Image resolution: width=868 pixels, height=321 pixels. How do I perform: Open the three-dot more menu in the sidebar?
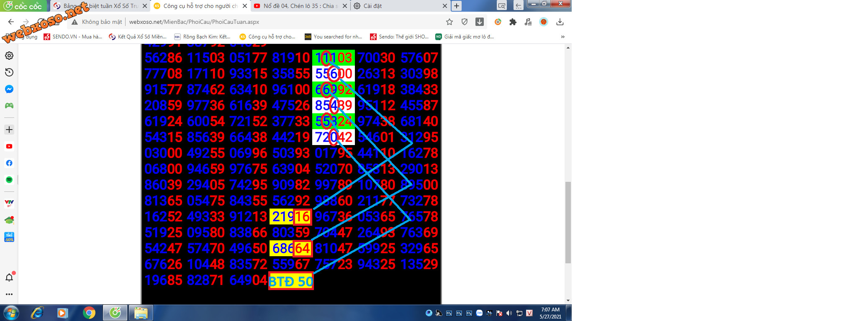[9, 294]
